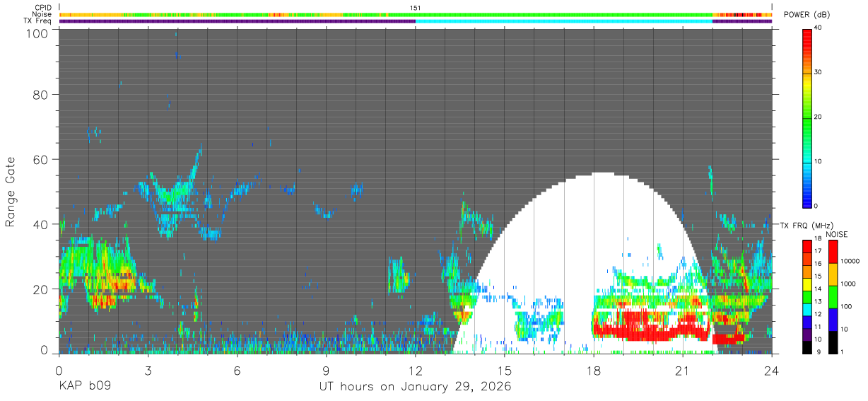Click the TX frequency legend value 14

(x=819, y=289)
